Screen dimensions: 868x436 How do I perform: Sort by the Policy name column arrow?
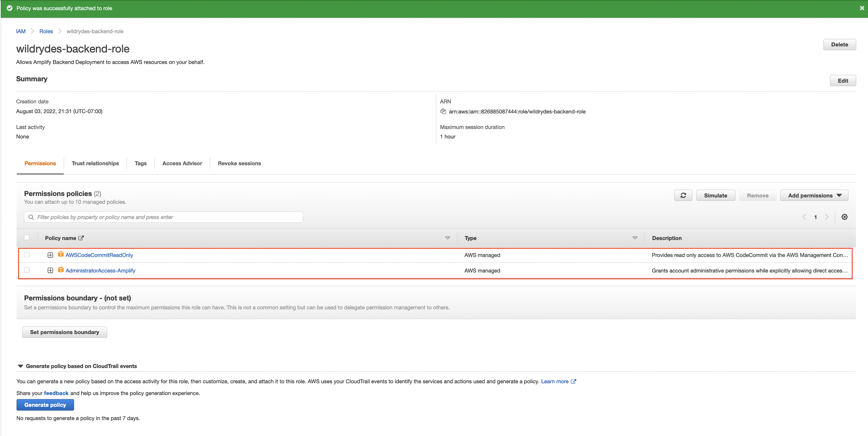448,238
